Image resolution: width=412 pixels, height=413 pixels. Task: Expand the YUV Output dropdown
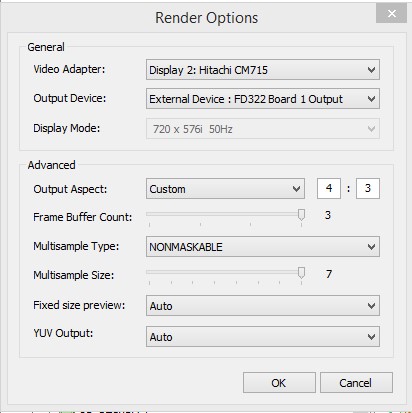[x=263, y=337]
